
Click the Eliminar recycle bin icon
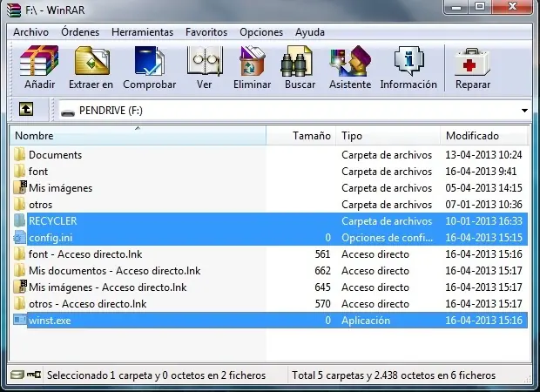pyautogui.click(x=252, y=61)
